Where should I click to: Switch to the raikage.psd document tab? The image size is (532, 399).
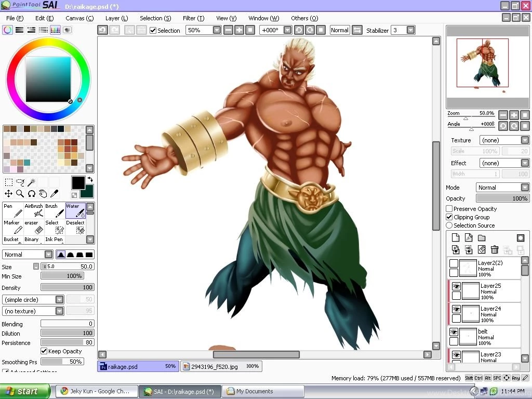[x=138, y=366]
